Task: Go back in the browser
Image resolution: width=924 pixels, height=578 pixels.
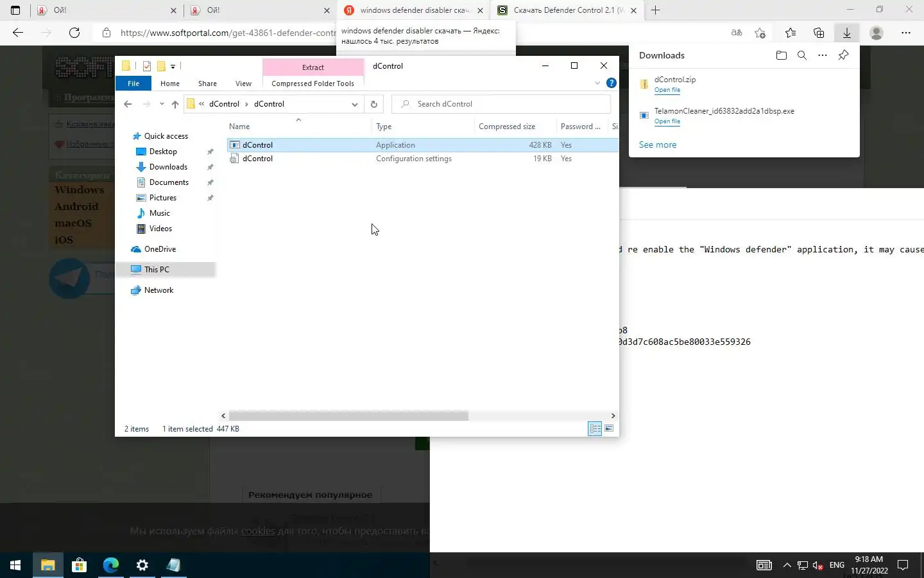Action: tap(18, 33)
